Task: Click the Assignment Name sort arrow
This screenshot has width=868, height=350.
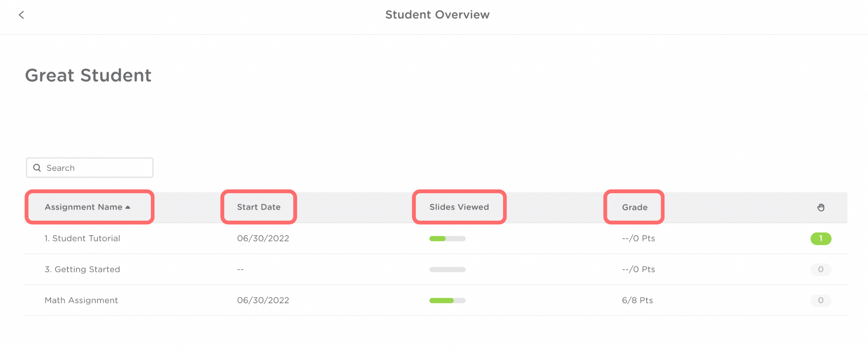Action: tap(128, 207)
